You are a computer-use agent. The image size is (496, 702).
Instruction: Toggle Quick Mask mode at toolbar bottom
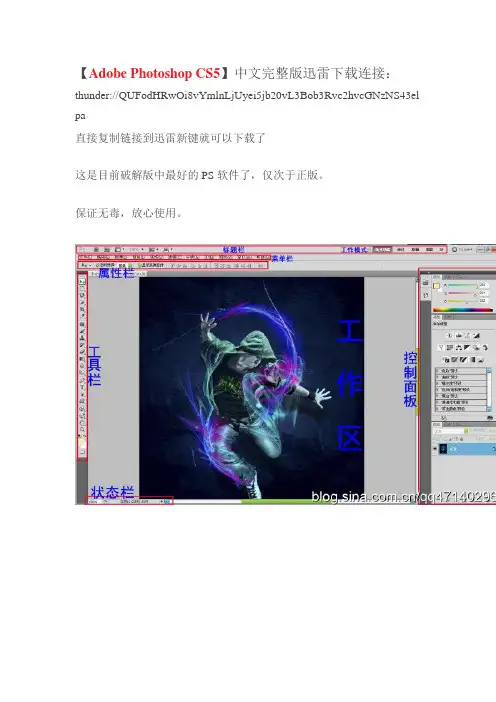[82, 452]
